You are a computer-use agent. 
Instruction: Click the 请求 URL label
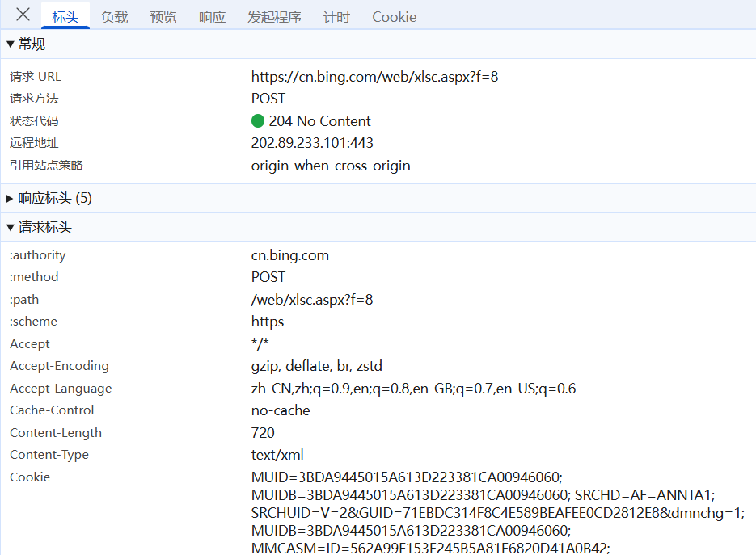[x=36, y=77]
